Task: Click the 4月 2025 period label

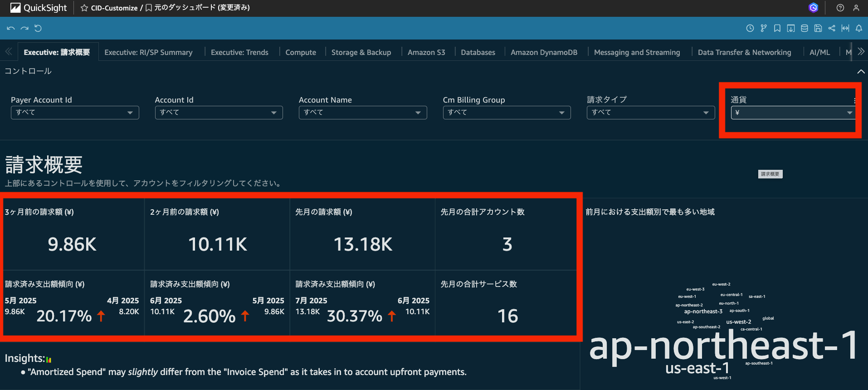Action: tap(123, 301)
